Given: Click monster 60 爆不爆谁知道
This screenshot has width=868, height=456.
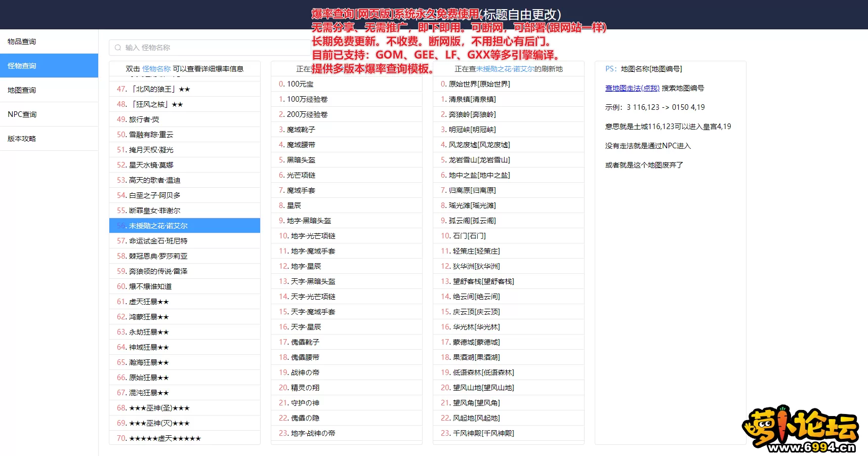Looking at the screenshot, I should pos(185,286).
